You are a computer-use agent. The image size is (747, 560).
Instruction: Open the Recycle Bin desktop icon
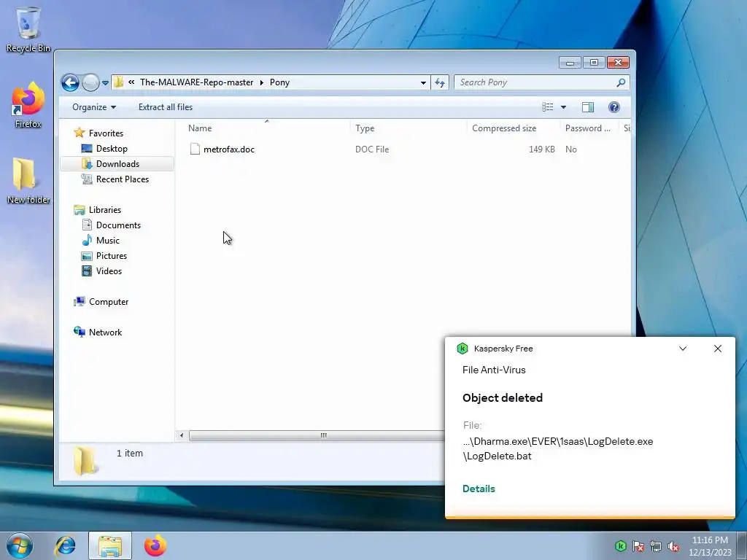[x=28, y=29]
